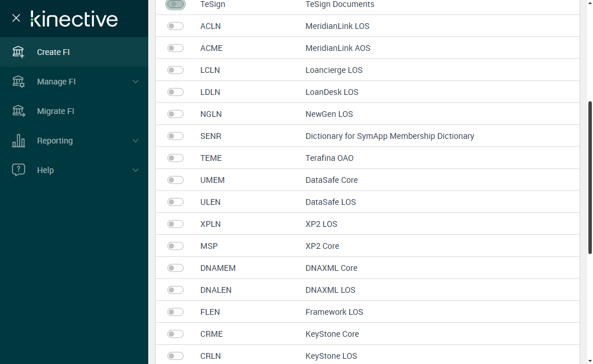This screenshot has width=593, height=364.
Task: Click the ACLN code text
Action: pyautogui.click(x=210, y=26)
